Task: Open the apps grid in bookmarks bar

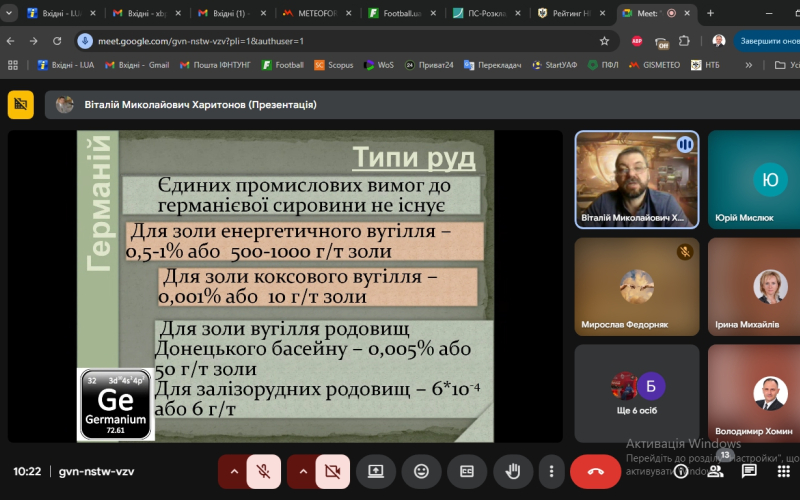Action: (x=13, y=65)
